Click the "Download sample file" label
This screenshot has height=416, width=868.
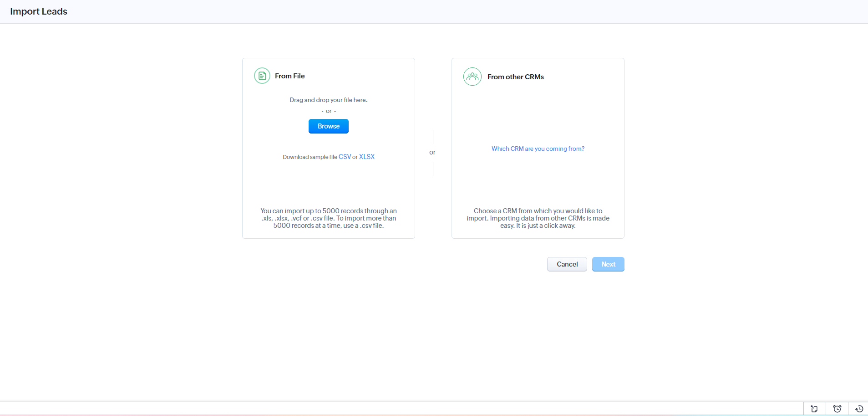[310, 157]
